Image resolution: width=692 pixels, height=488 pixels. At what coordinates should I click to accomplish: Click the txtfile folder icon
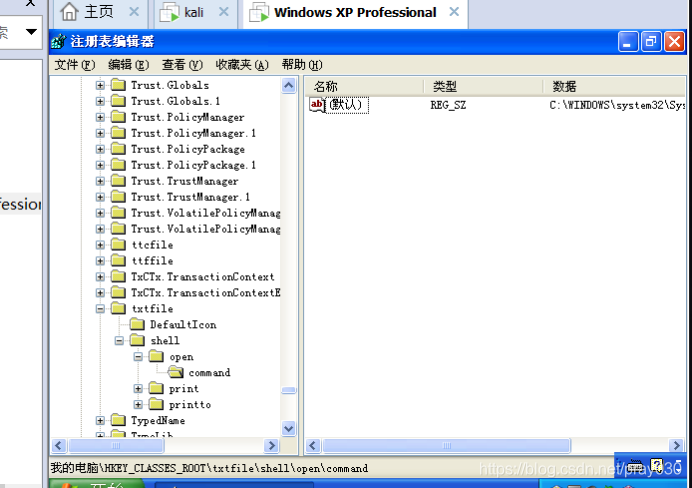(118, 309)
